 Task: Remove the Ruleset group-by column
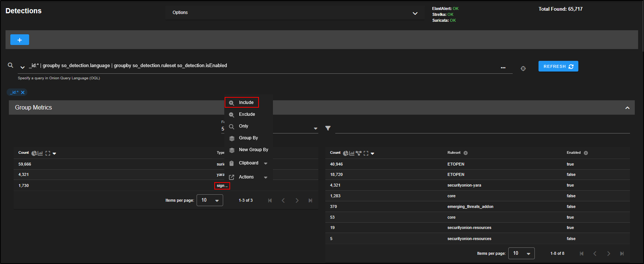465,153
